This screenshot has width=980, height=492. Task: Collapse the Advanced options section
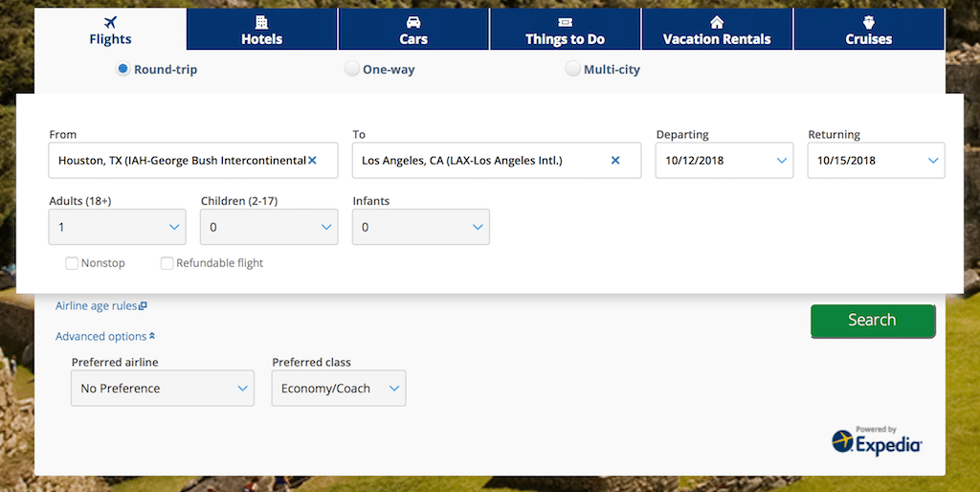point(104,337)
